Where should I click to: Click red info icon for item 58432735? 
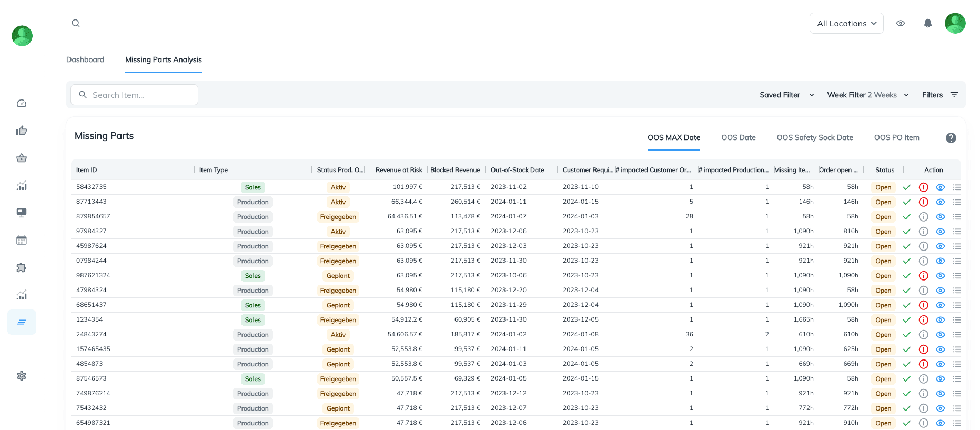tap(923, 187)
